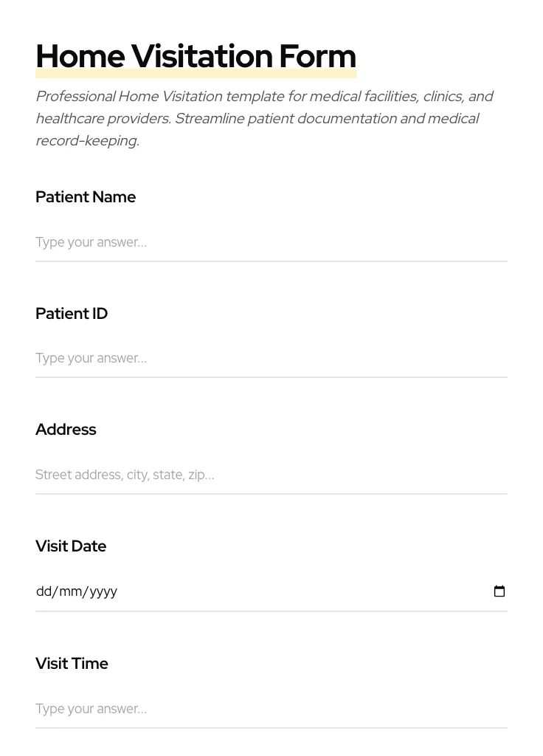Click the word "Form" in the form title
The height and width of the screenshot is (756, 543).
pyautogui.click(x=317, y=56)
